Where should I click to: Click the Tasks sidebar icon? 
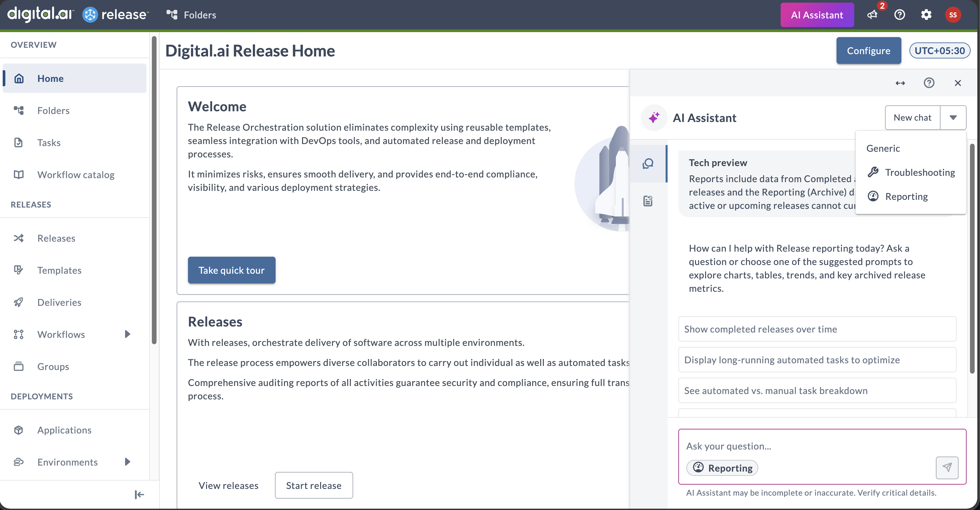(x=19, y=142)
